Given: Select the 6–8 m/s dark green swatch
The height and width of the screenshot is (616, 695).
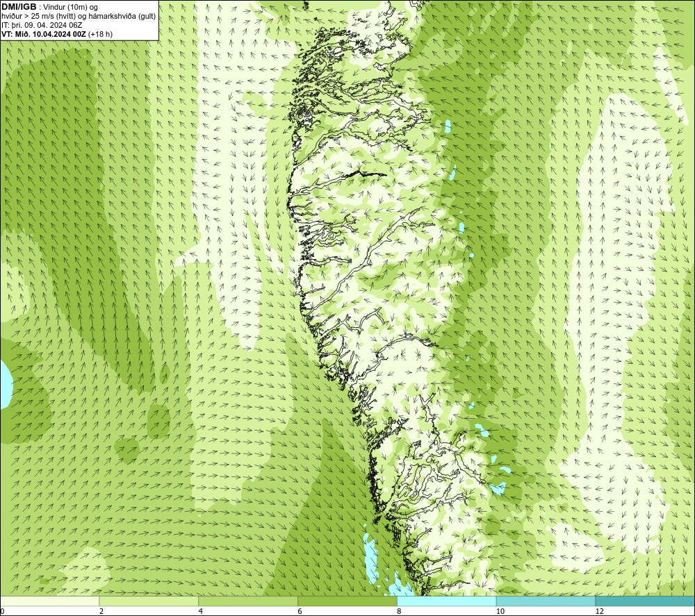Looking at the screenshot, I should tap(347, 601).
